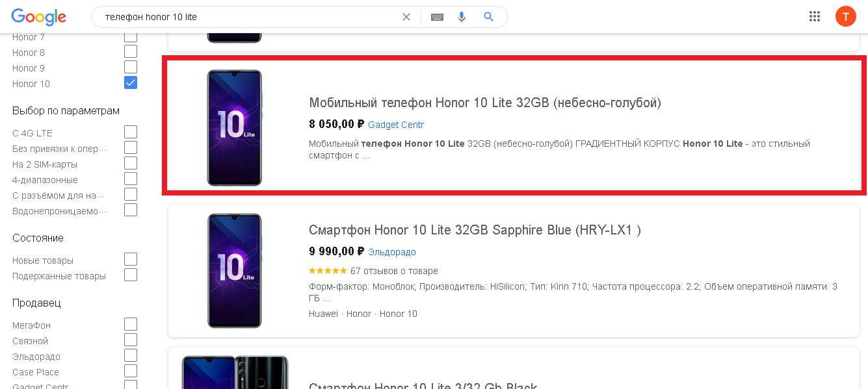Check the Водонепроницаемо… checkbox
Viewport: 868px width, 389px height.
tap(131, 210)
